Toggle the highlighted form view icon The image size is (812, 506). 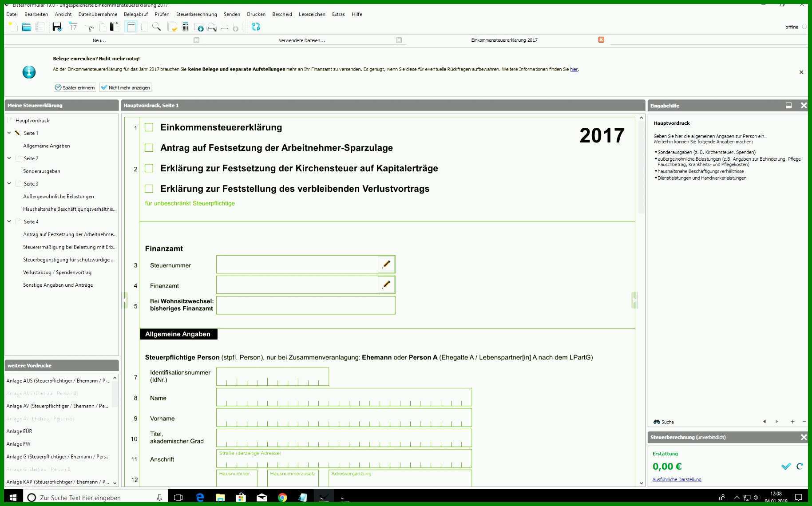click(x=131, y=27)
